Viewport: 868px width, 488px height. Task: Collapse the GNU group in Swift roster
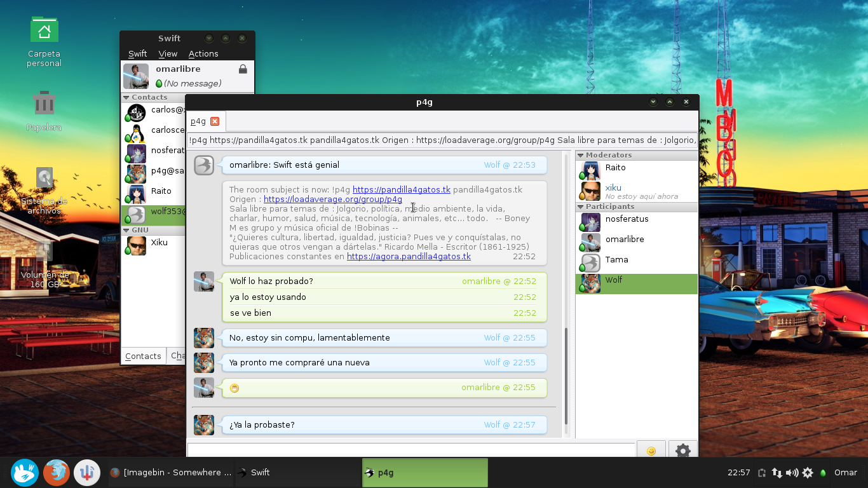point(126,230)
